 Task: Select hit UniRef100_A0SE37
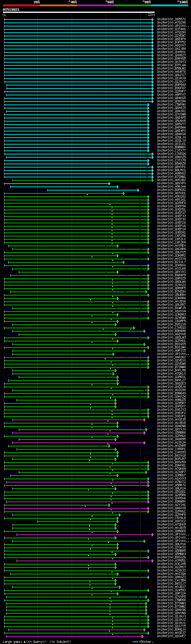[x=171, y=633]
